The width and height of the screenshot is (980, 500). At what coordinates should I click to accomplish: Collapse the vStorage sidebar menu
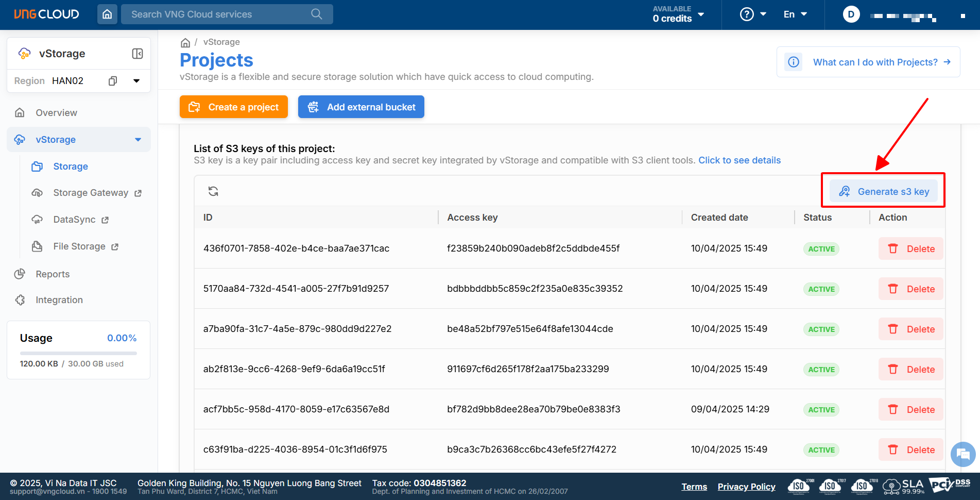[137, 140]
